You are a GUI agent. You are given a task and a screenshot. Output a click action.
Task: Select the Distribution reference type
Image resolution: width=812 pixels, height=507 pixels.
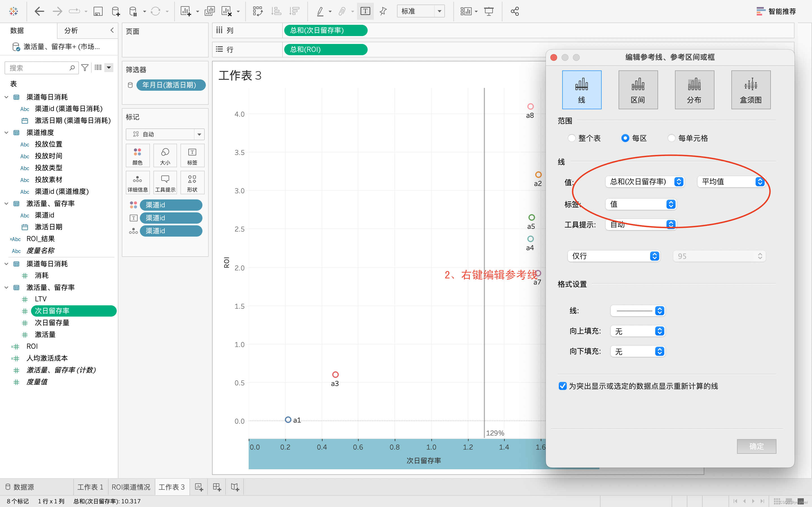pyautogui.click(x=694, y=90)
